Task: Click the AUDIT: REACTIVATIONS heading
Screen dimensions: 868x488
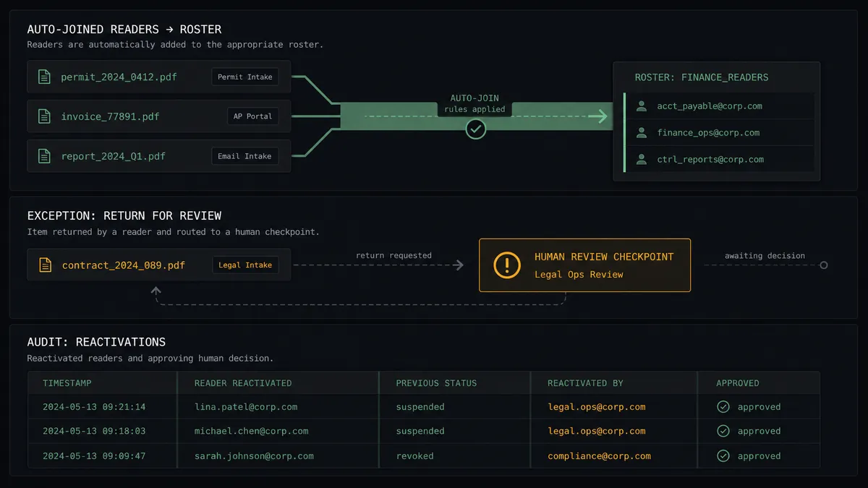Action: pyautogui.click(x=96, y=342)
